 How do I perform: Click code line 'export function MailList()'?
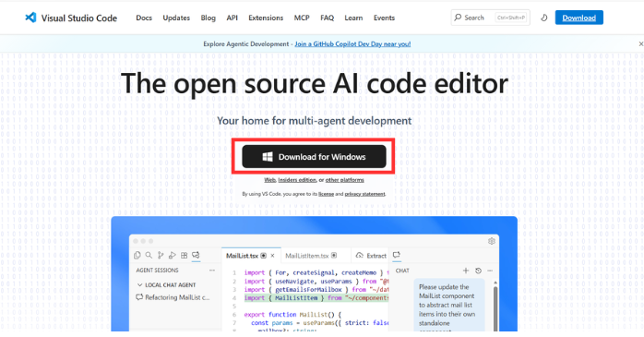[292, 315]
